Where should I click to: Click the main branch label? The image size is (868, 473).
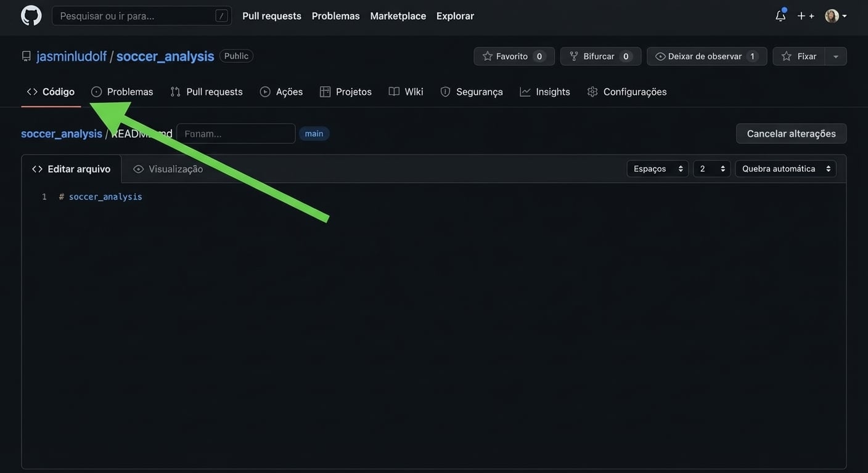[314, 134]
